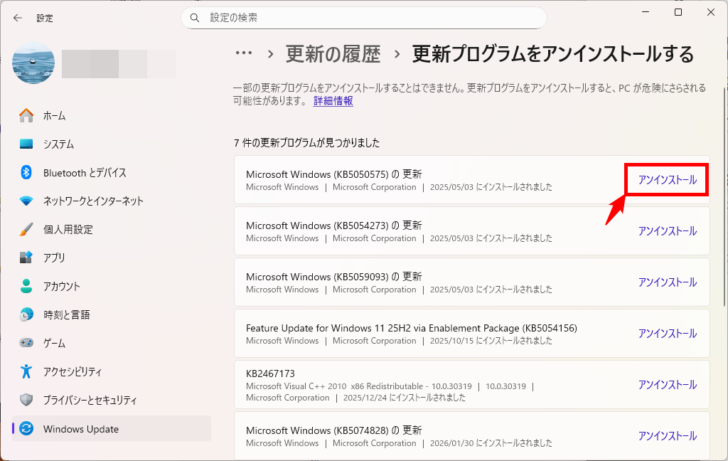Click Microsoft Windows (KB5054273) の更新 title
728x461 pixels.
(334, 225)
